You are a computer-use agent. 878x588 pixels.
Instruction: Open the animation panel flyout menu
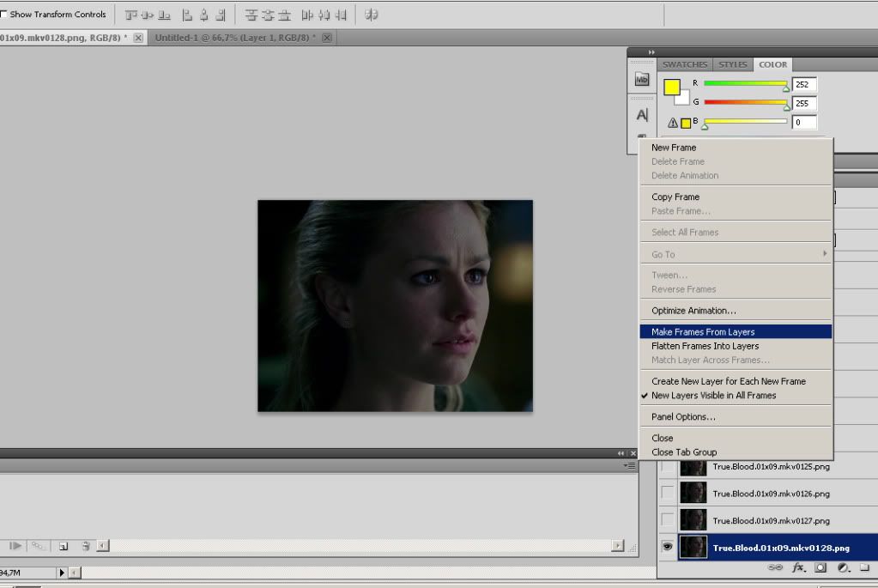pos(631,465)
